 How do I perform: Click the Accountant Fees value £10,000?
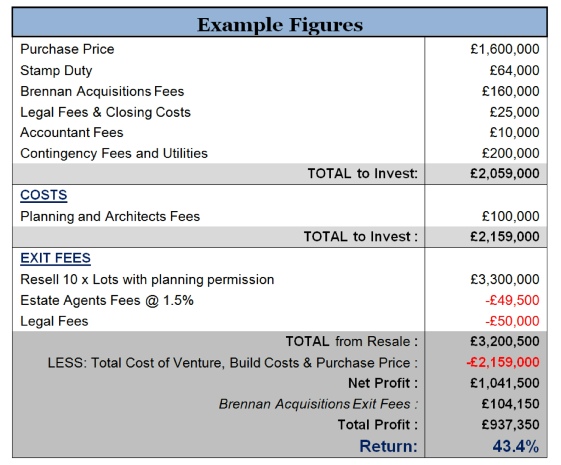click(514, 132)
